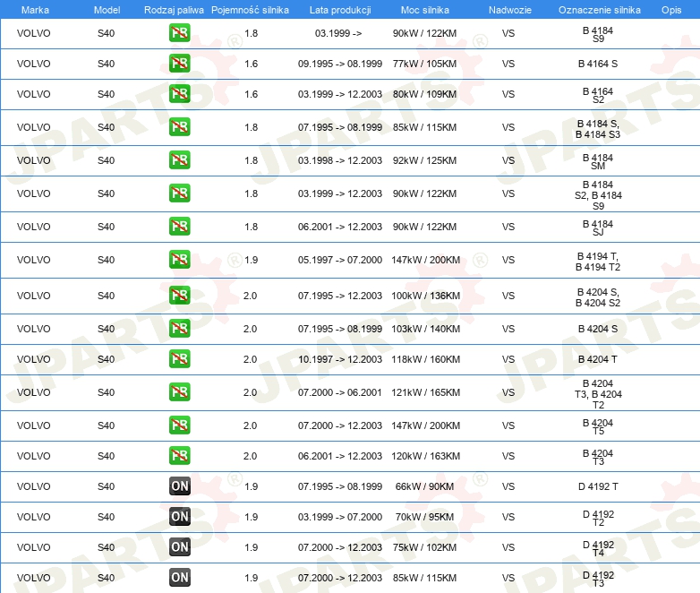Click petrol icon in the B 4204 T row
Screen dimensions: 700x593
click(x=179, y=359)
